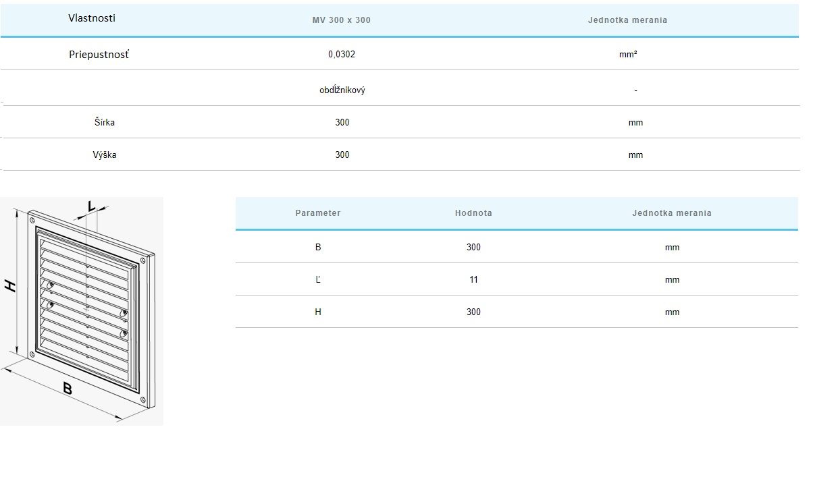The height and width of the screenshot is (504, 838).
Task: Select the 300 value in Šírka row
Action: tap(342, 123)
